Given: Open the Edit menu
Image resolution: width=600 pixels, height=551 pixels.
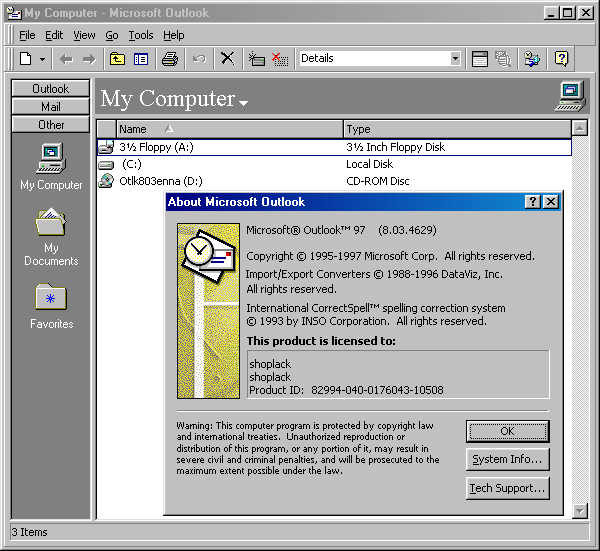Looking at the screenshot, I should tap(54, 35).
